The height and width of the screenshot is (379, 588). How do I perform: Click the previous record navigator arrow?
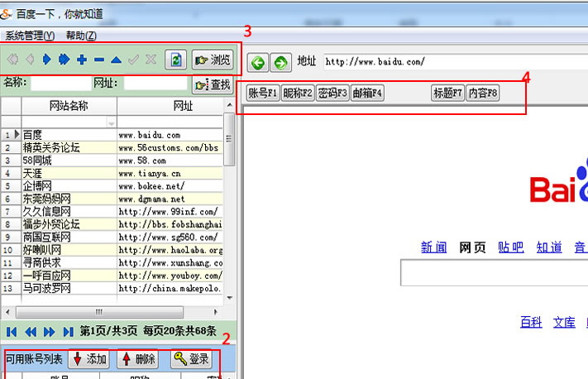point(30,60)
